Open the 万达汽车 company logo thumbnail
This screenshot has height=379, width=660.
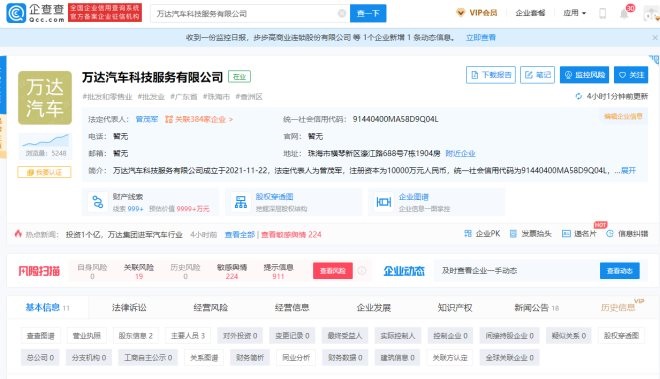(x=45, y=98)
